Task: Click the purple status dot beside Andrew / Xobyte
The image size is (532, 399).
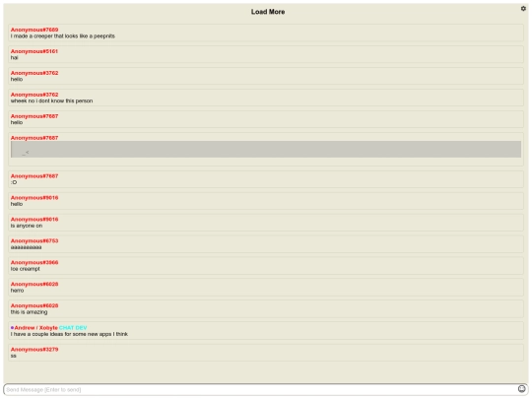Action: (12, 328)
